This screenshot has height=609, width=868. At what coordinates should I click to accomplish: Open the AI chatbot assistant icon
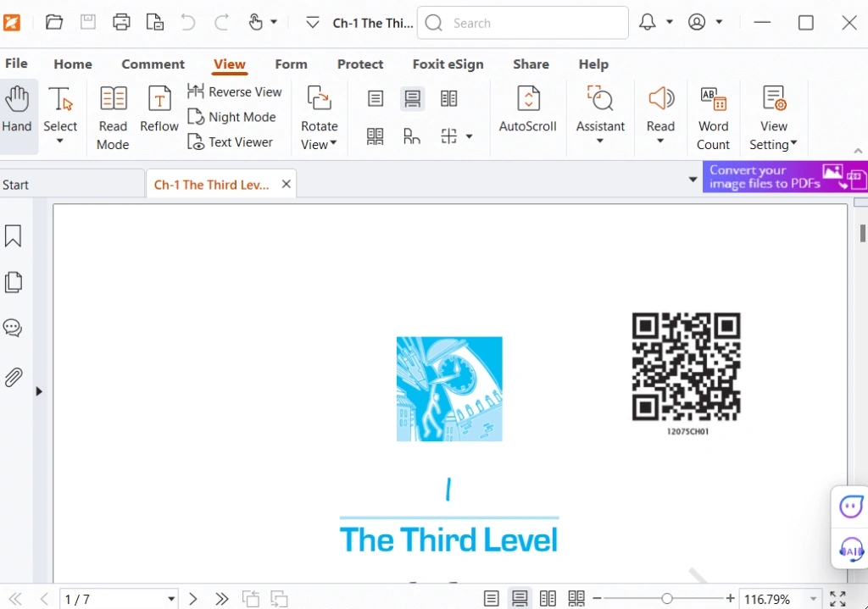coord(851,507)
